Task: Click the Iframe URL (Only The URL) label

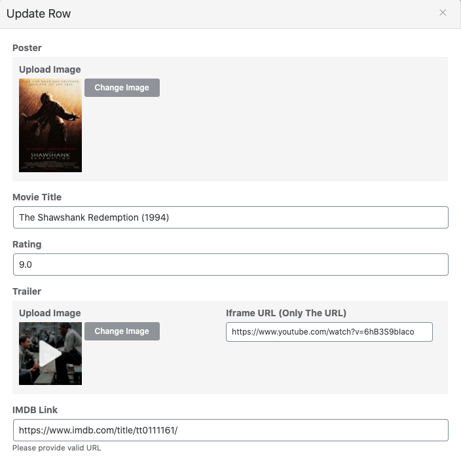Action: coord(286,313)
